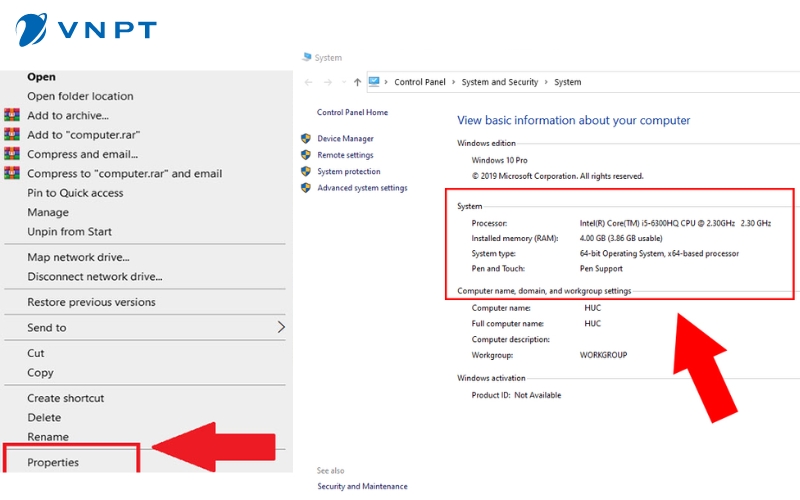Image resolution: width=800 pixels, height=500 pixels.
Task: Choose Pin to Quick access
Action: [75, 193]
